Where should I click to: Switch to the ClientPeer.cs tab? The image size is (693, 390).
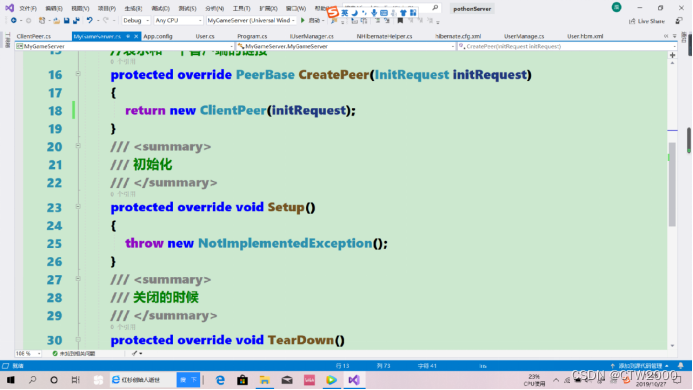pos(34,36)
